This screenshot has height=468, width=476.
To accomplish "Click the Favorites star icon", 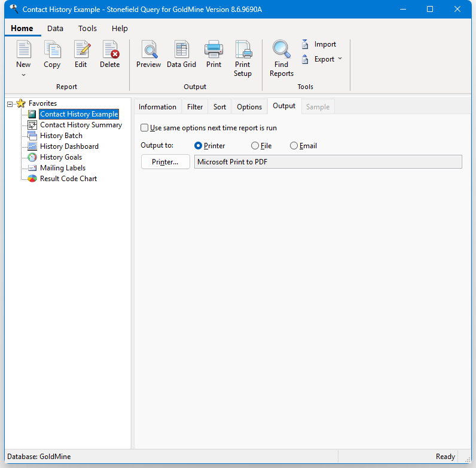I will [x=21, y=103].
